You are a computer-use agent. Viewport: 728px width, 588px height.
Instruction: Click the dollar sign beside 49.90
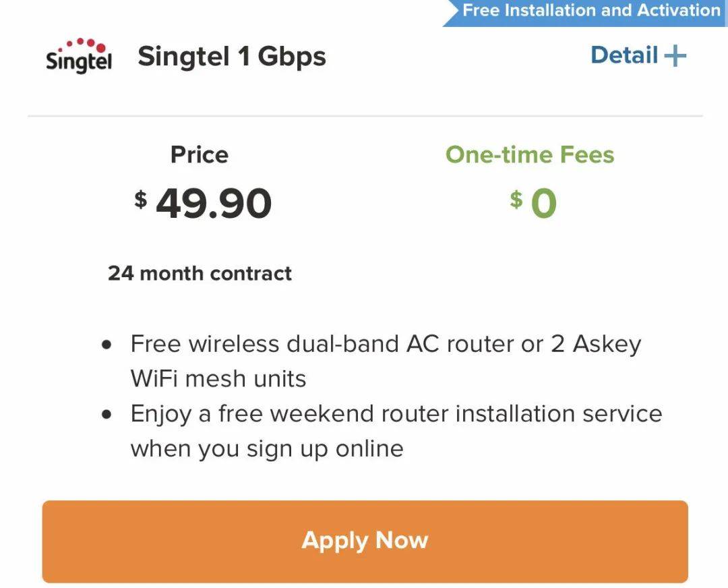click(140, 199)
